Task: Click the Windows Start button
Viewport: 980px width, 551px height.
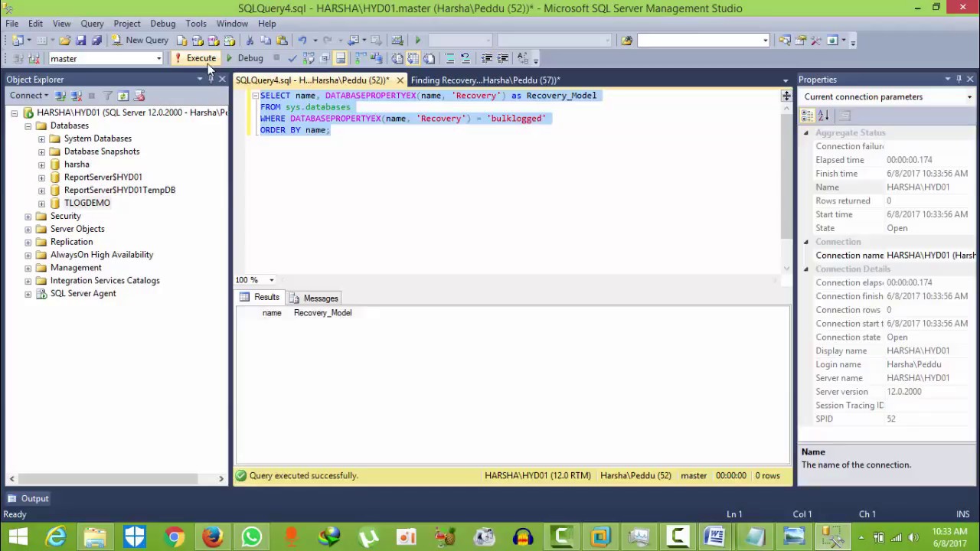Action: coord(18,537)
